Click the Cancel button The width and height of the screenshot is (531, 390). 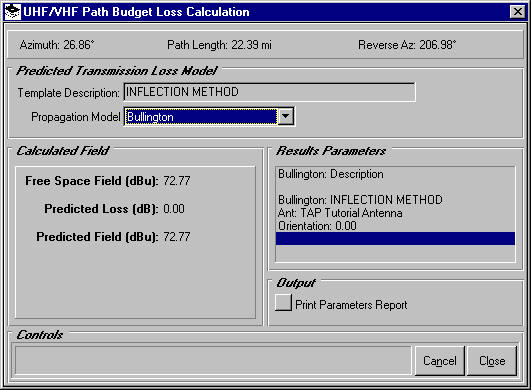(x=440, y=361)
